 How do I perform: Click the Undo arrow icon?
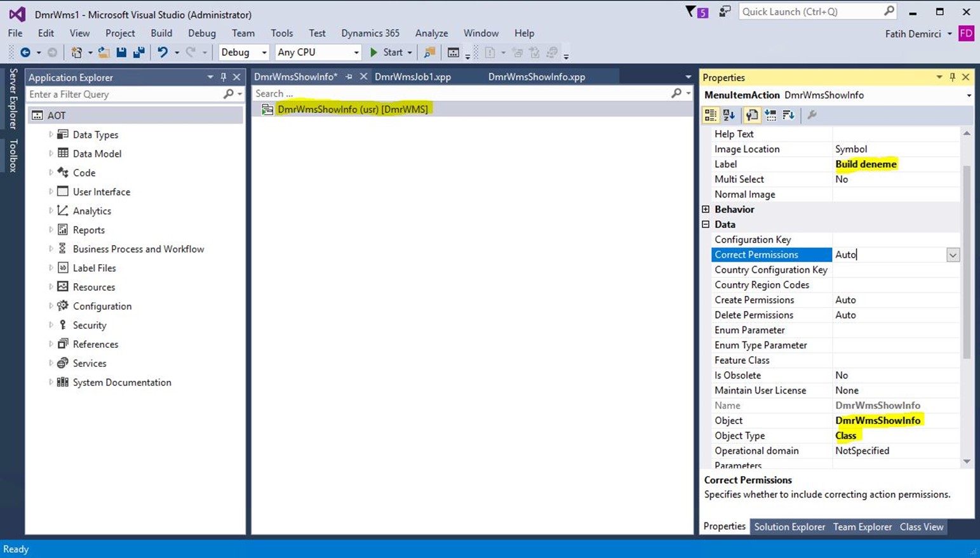163,52
